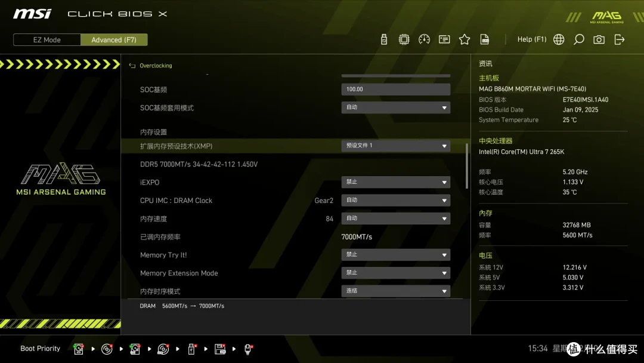Open the Memory Try It! dropdown
The image size is (644, 363).
[x=395, y=255]
